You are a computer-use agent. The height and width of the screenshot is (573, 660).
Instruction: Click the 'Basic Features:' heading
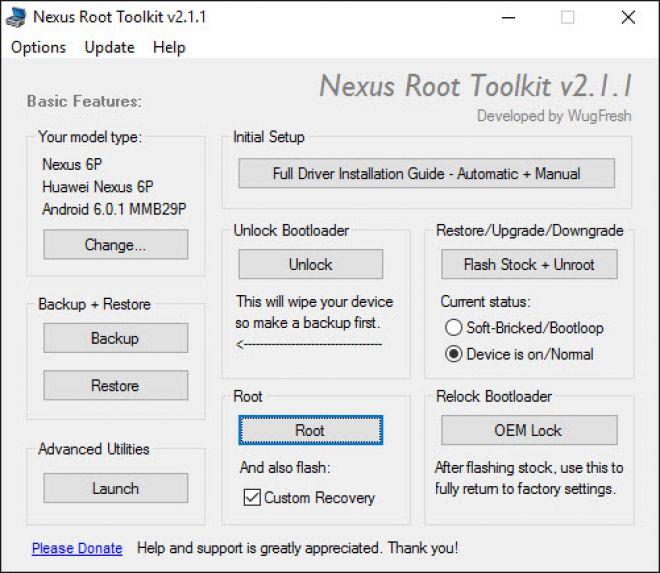tap(84, 101)
